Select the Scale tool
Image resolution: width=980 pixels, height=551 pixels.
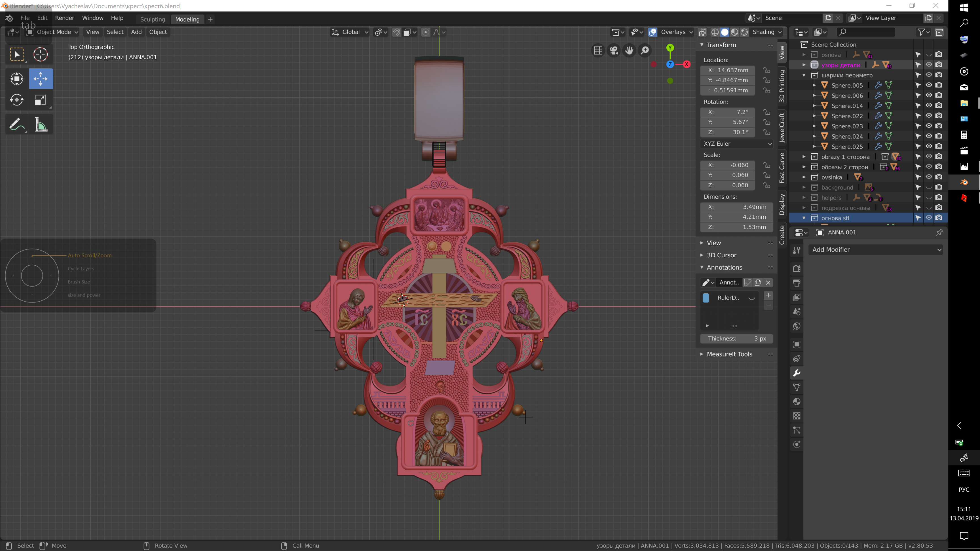[40, 100]
